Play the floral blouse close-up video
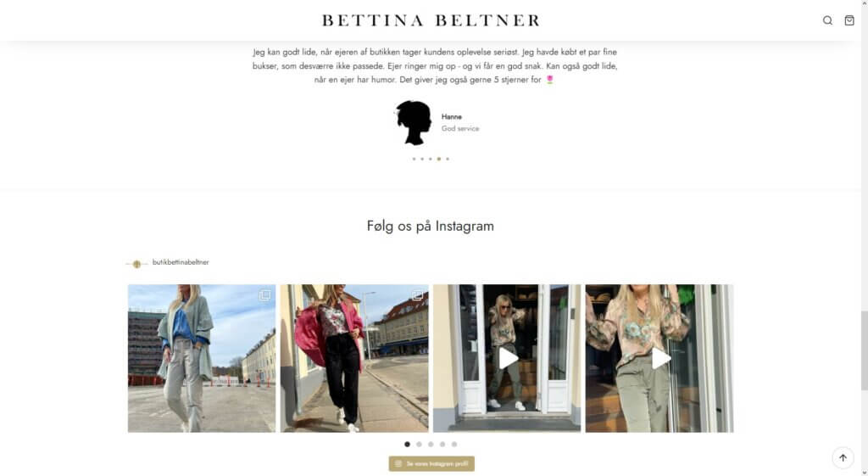Image resolution: width=868 pixels, height=476 pixels. click(660, 359)
